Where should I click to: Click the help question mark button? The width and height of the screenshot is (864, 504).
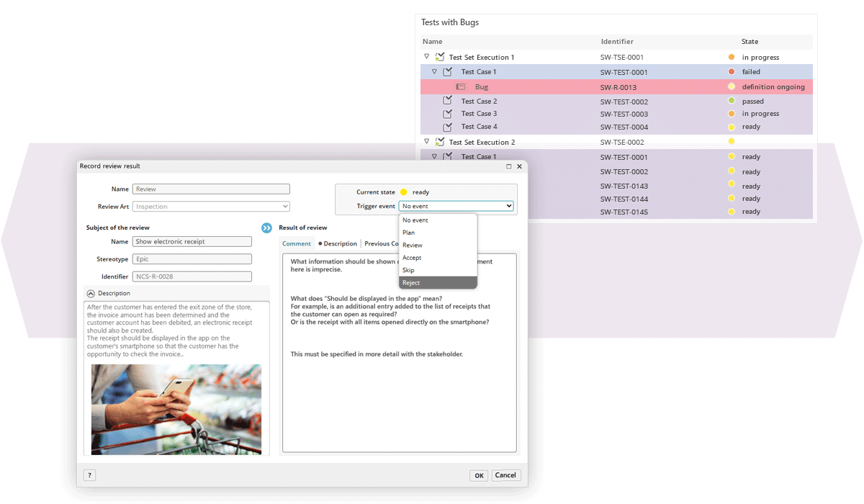(89, 475)
